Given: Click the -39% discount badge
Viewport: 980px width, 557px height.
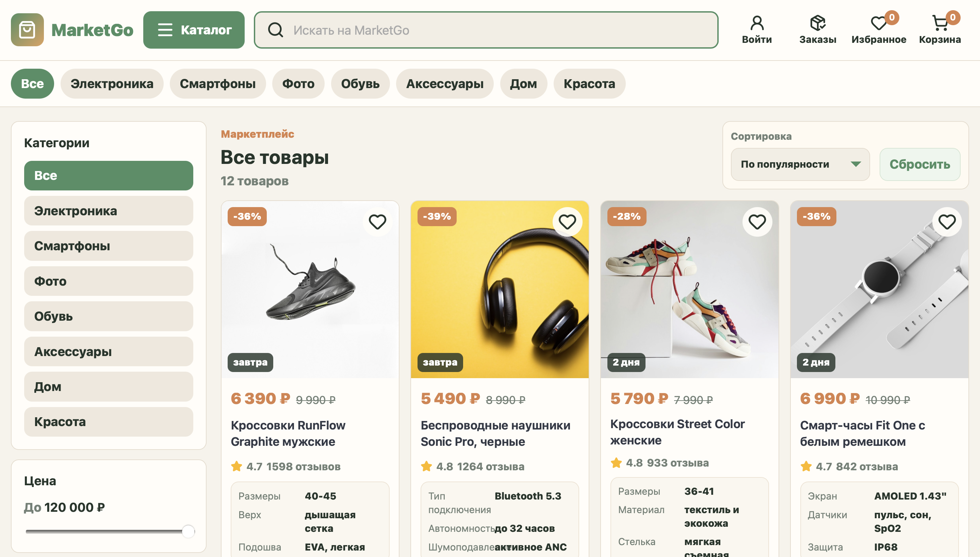Looking at the screenshot, I should point(437,217).
